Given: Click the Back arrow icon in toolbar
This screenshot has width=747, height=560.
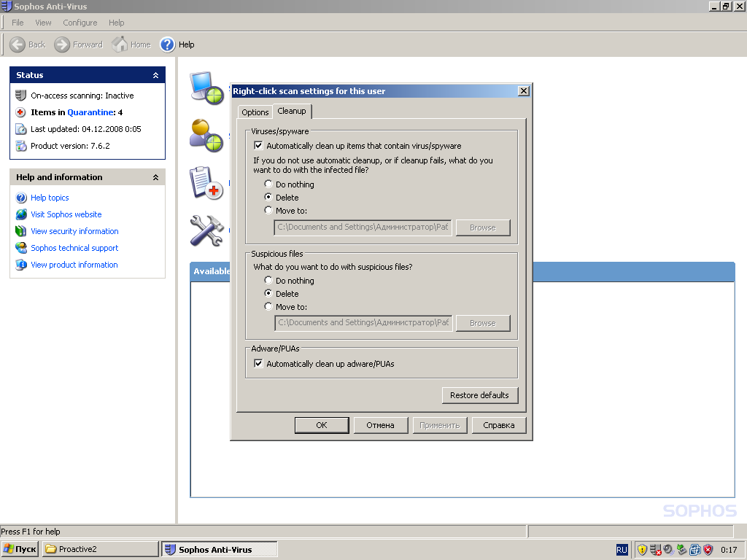Looking at the screenshot, I should click(18, 44).
